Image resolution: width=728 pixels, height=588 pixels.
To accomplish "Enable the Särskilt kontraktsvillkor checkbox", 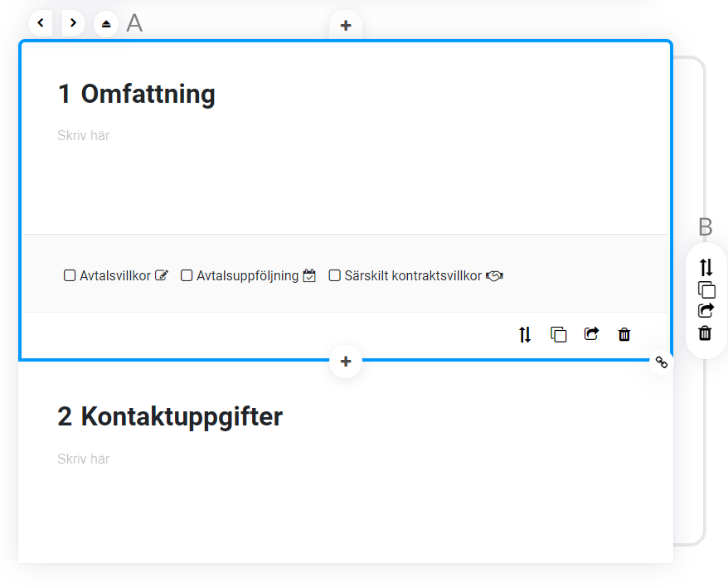I will tap(334, 275).
